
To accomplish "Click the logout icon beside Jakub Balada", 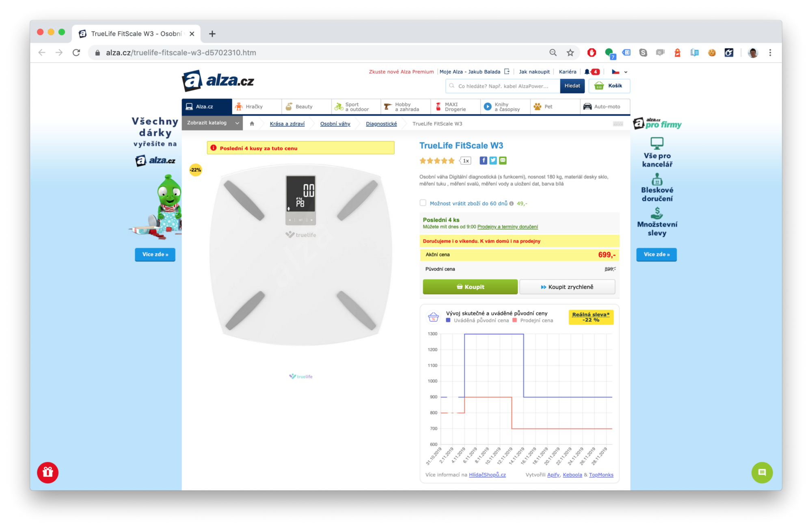I will coord(507,71).
